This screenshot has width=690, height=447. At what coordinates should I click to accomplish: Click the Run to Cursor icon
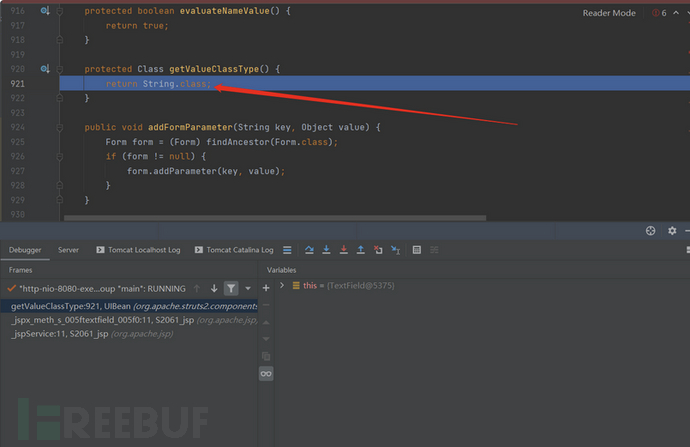(395, 250)
